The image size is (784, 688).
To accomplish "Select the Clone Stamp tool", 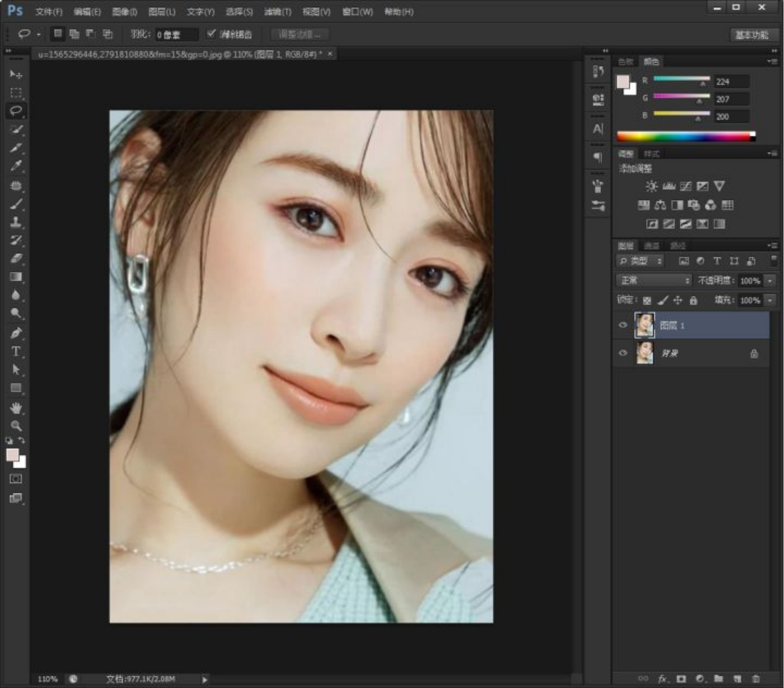I will tap(16, 222).
